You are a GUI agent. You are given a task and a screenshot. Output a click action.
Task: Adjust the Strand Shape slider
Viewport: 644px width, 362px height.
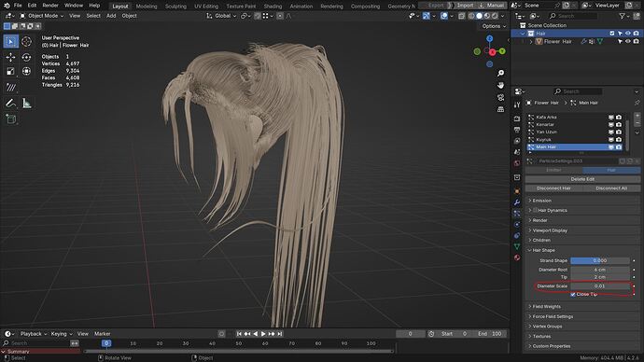[599, 260]
